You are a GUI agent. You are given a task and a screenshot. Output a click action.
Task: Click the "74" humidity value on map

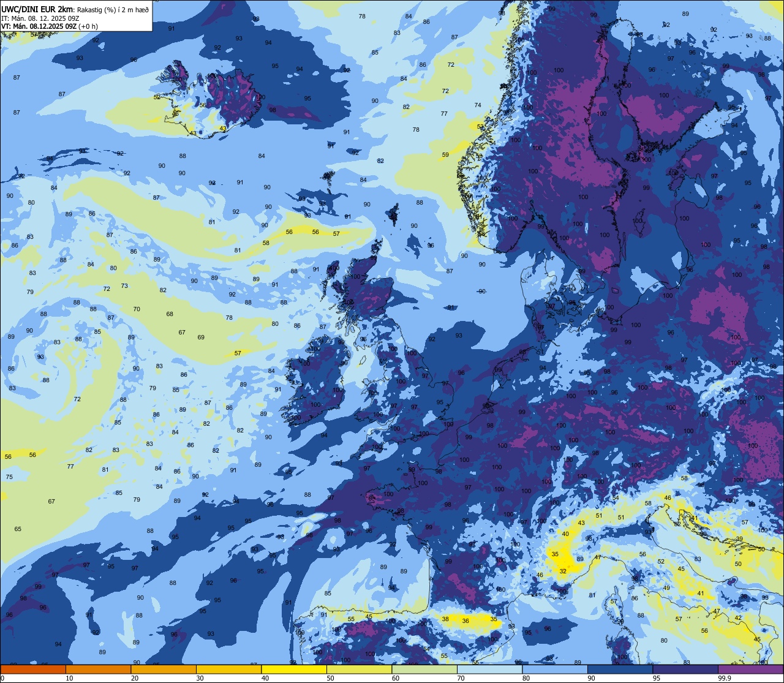478,105
